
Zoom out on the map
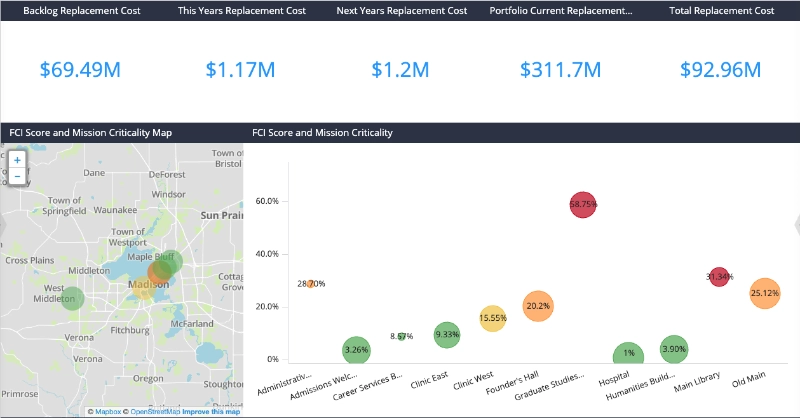17,177
